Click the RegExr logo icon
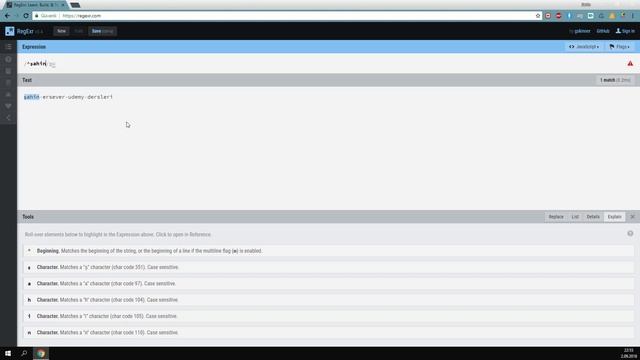The width and height of the screenshot is (640, 360). [10, 31]
